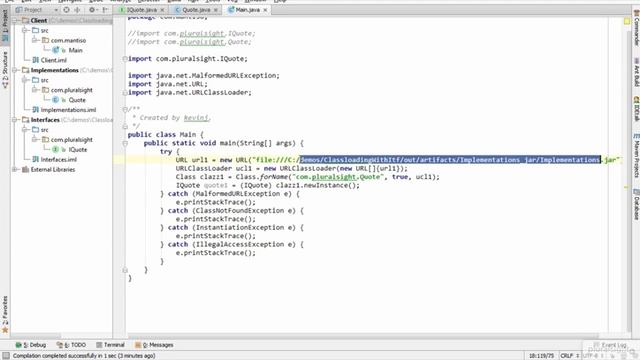
Task: Collapse the Implementations module node
Action: click(15, 70)
